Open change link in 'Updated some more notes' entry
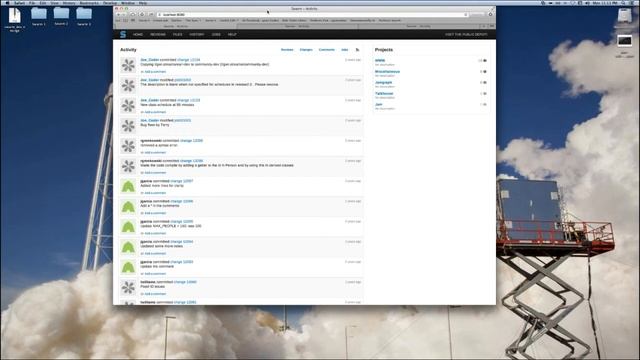The width and height of the screenshot is (640, 360). coord(182,242)
